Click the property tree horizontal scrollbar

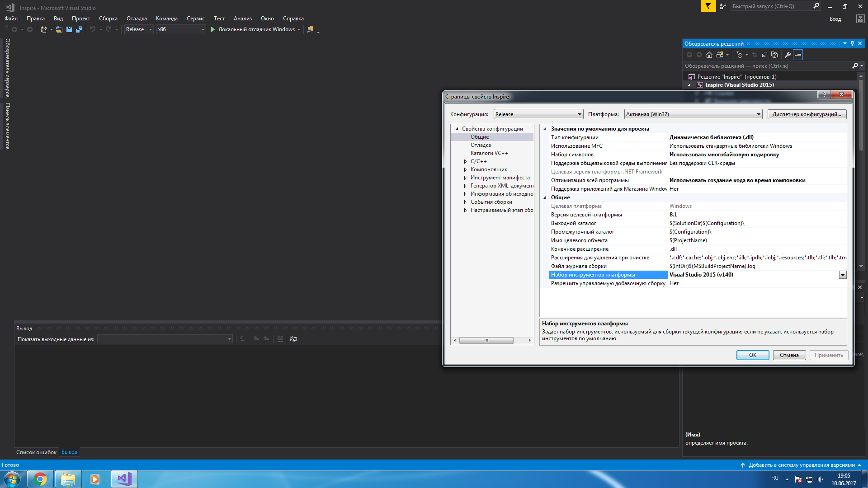coord(486,340)
